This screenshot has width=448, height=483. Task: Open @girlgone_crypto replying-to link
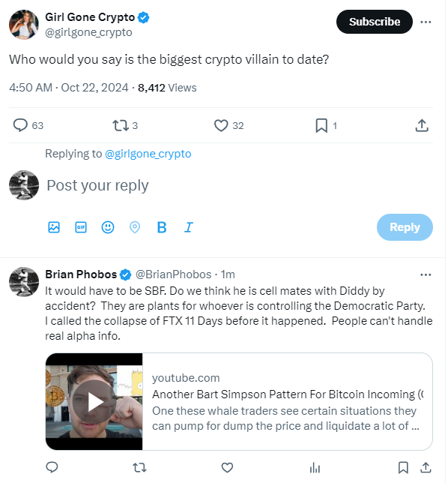[x=148, y=154]
